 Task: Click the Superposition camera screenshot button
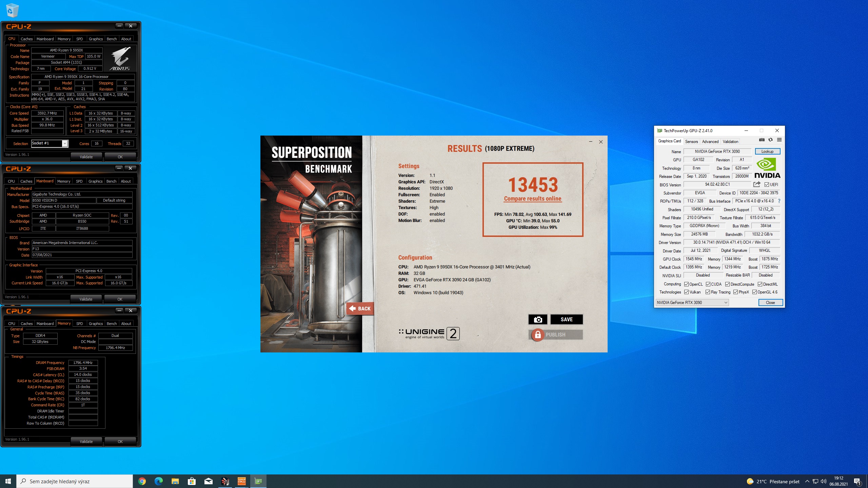pos(538,319)
